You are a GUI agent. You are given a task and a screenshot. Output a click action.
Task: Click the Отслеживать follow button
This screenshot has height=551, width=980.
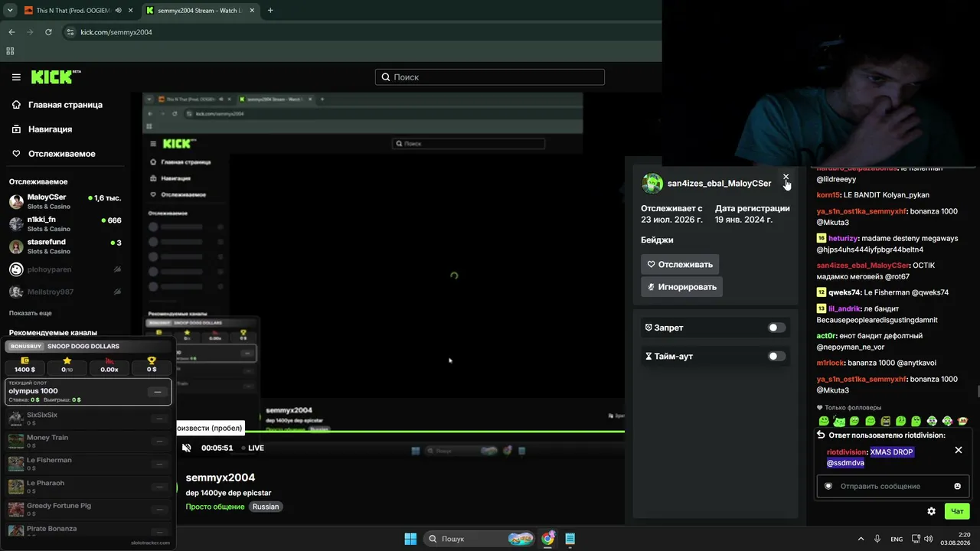click(680, 264)
